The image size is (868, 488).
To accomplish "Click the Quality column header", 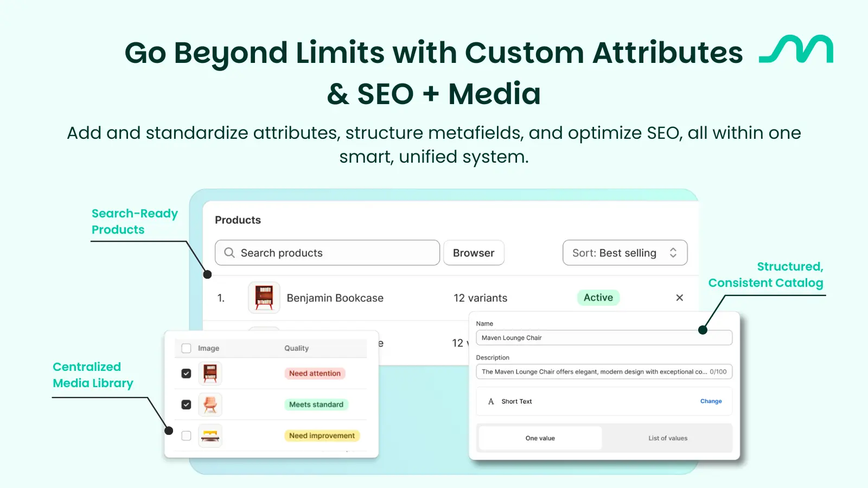I will tap(296, 348).
